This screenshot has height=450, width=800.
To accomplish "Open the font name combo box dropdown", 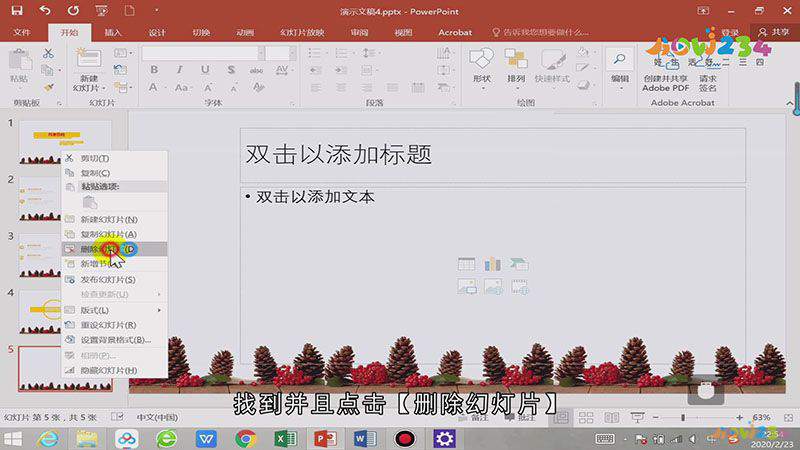I will (261, 53).
